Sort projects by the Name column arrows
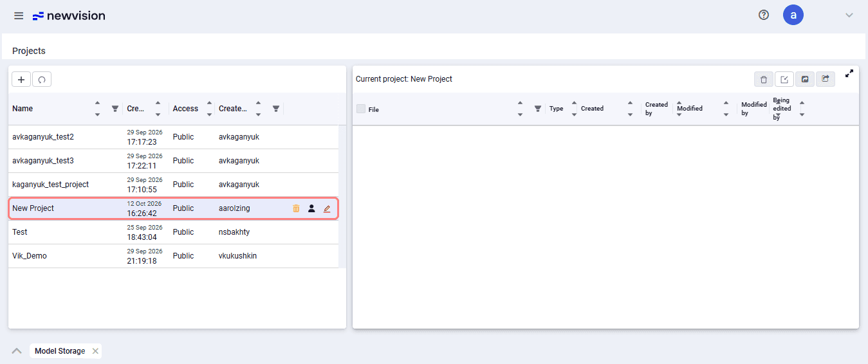 pyautogui.click(x=97, y=109)
